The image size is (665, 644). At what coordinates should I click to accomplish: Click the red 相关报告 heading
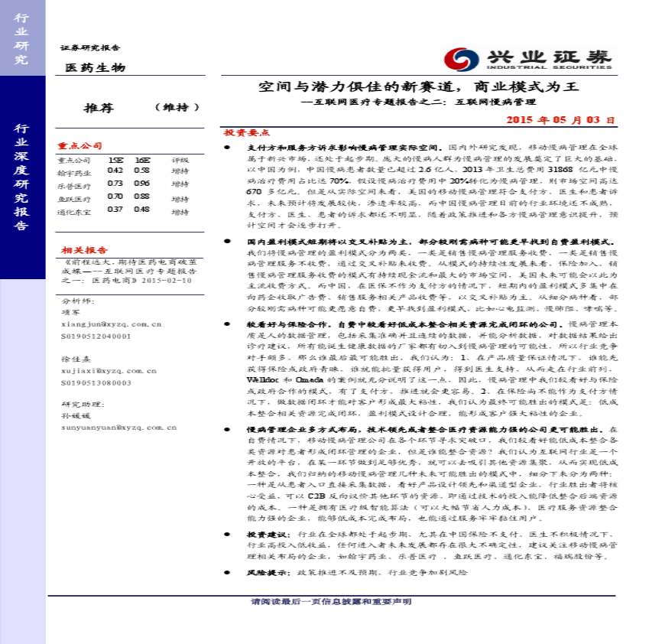tap(84, 250)
